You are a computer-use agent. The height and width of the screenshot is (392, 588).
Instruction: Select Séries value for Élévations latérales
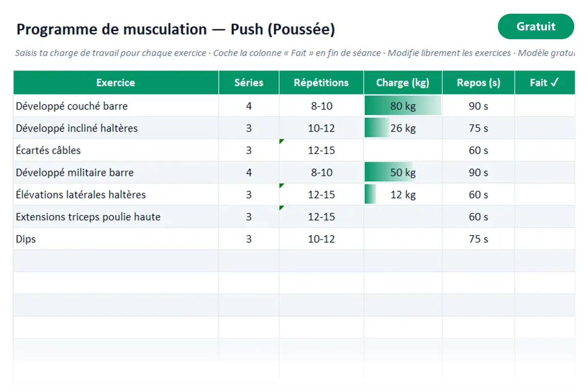click(x=249, y=195)
